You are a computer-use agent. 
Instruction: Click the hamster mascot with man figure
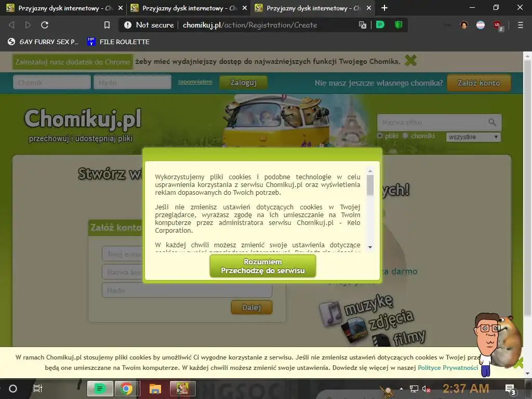click(x=497, y=344)
